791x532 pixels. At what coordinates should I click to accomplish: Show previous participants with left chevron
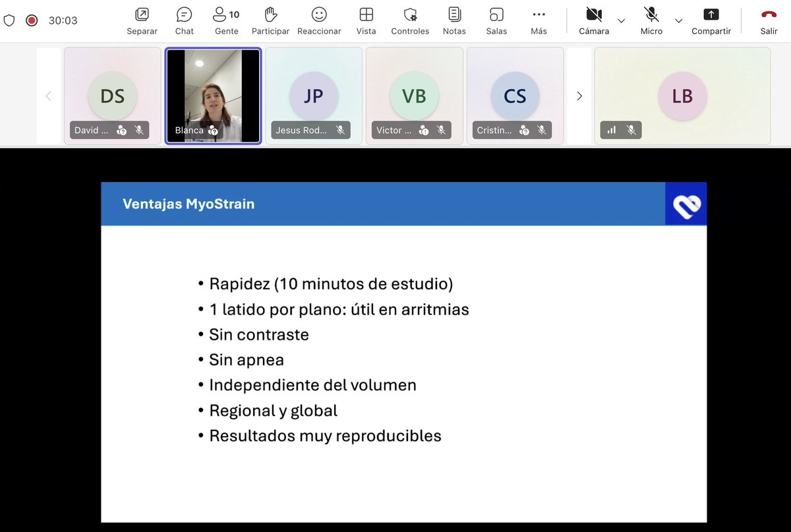(x=48, y=96)
